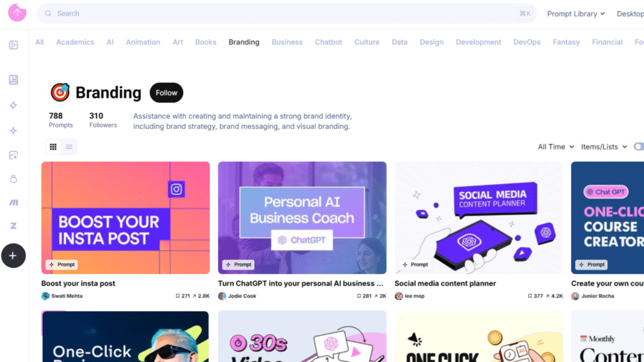This screenshot has width=644, height=362.
Task: Follow the Branding category
Action: coord(166,93)
